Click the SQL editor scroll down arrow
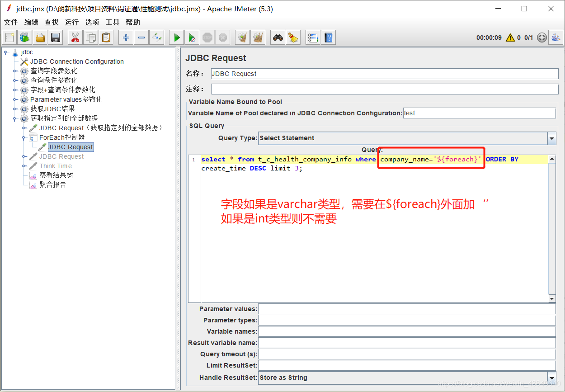 [x=551, y=299]
